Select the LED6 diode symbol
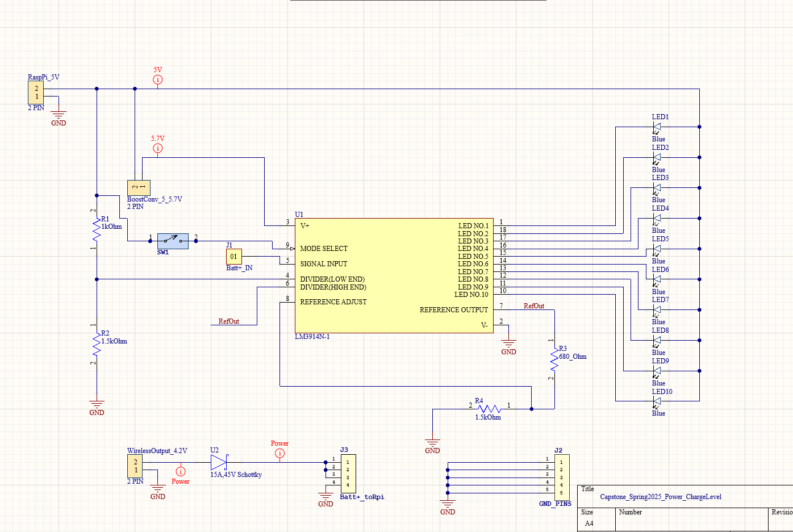The image size is (793, 532). [x=657, y=280]
